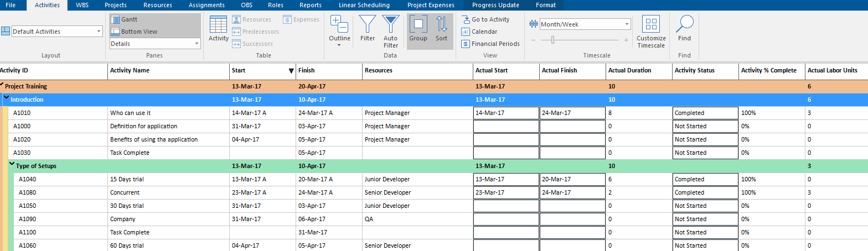Open Customize Timescale

coord(651,32)
